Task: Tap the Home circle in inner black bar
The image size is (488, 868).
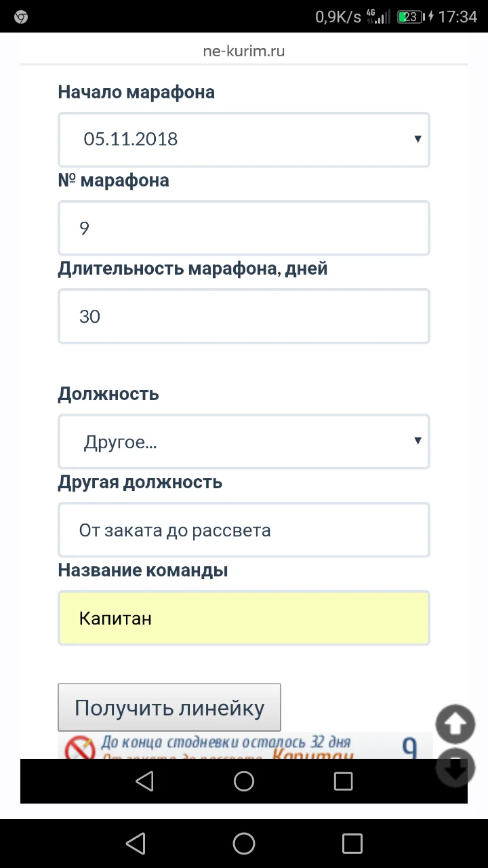Action: 244,781
